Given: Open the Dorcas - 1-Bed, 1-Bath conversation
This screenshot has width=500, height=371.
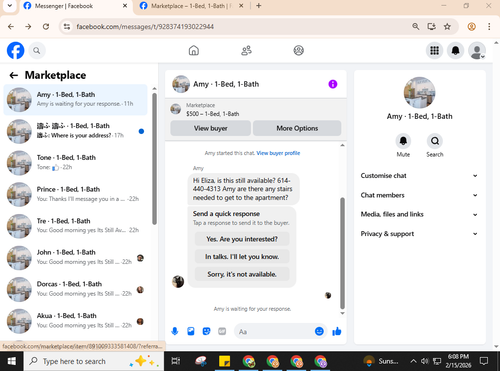Looking at the screenshot, I should [x=75, y=289].
